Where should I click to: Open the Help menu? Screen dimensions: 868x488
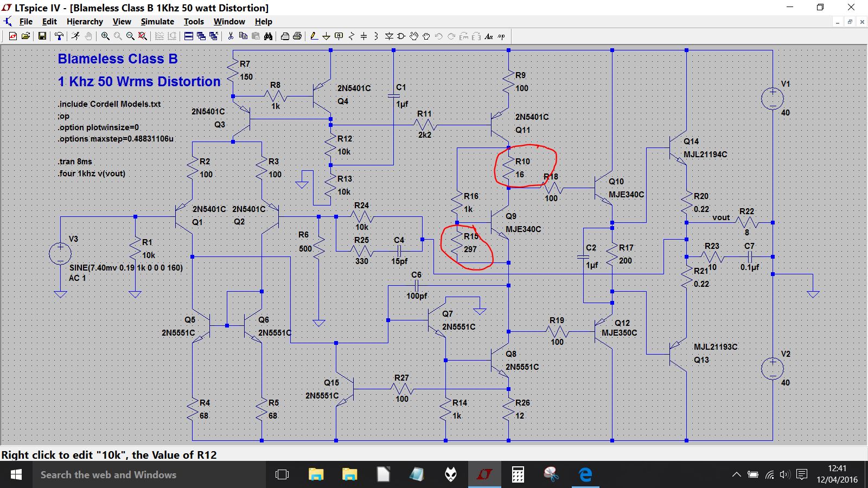pos(263,22)
